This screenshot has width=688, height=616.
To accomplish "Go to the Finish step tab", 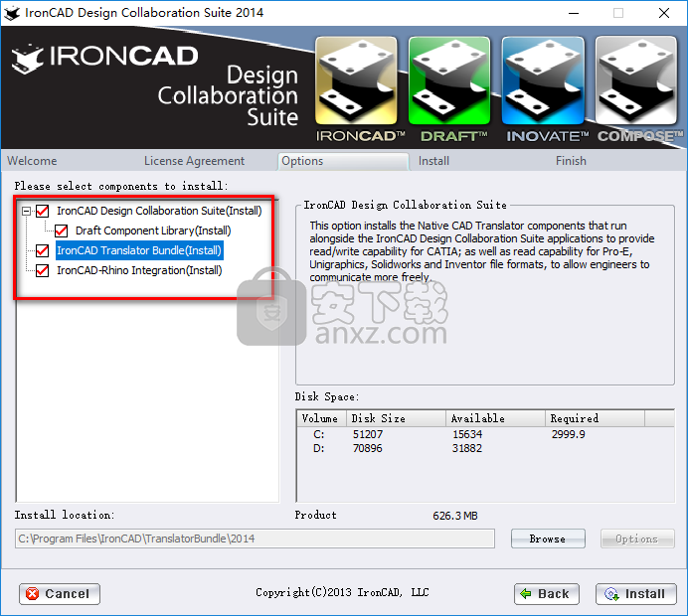I will [571, 161].
